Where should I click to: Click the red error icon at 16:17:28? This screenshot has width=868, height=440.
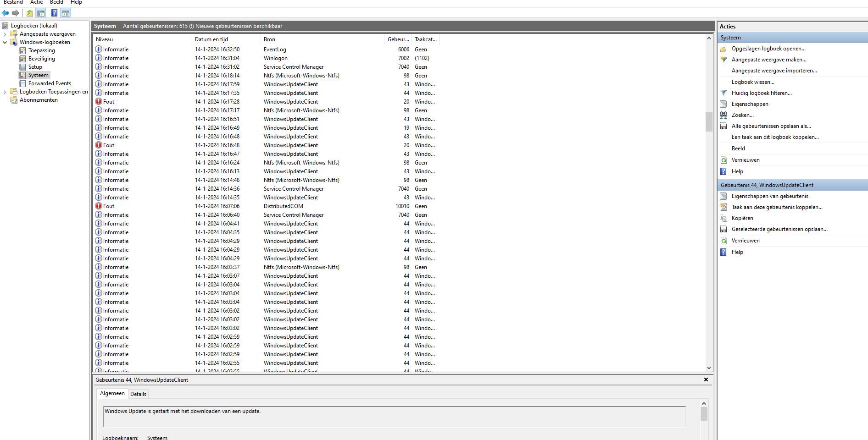point(99,102)
